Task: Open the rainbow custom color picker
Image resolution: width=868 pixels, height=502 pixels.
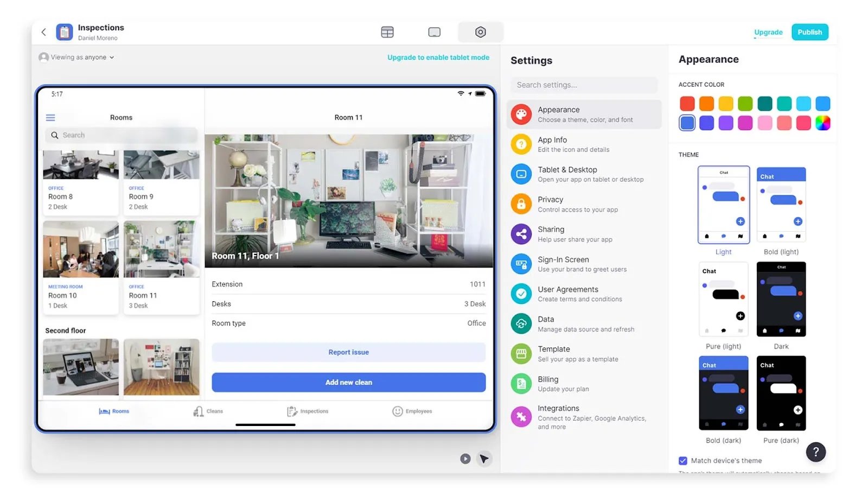Action: coord(823,123)
